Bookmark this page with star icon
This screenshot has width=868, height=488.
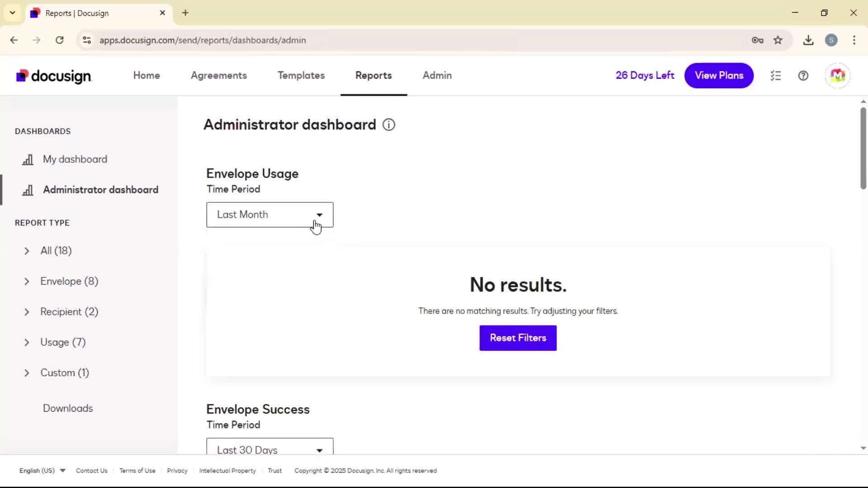click(x=778, y=40)
